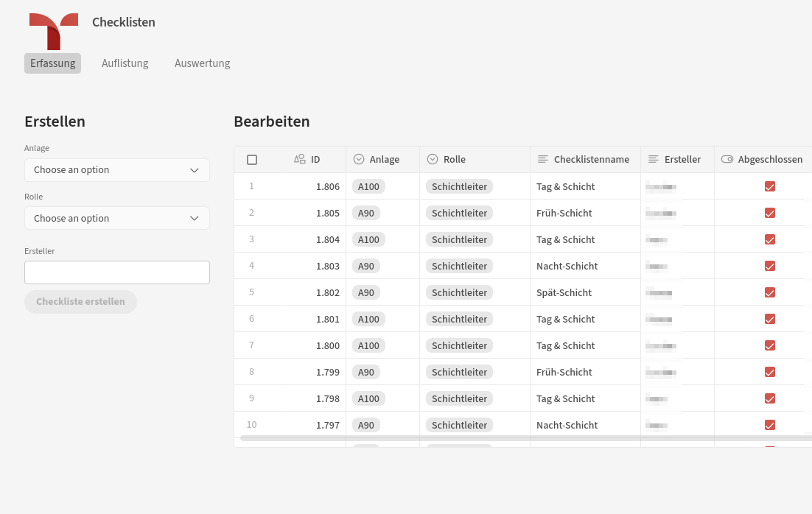Click the Rolle column header label
Screen dimensions: 812x514
[454, 159]
